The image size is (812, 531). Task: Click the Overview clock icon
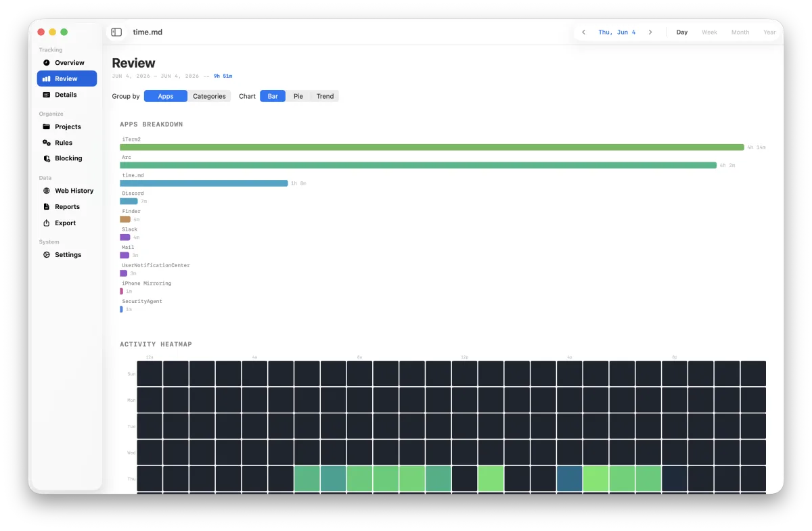47,63
